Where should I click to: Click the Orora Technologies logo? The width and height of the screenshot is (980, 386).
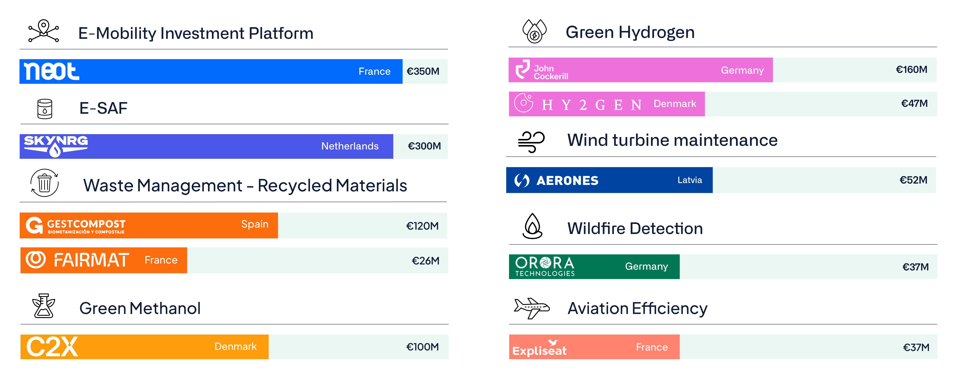pyautogui.click(x=545, y=266)
